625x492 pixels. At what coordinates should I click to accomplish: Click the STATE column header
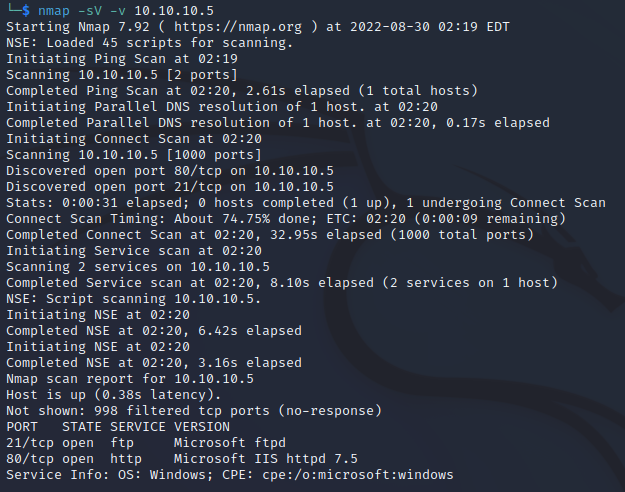81,427
